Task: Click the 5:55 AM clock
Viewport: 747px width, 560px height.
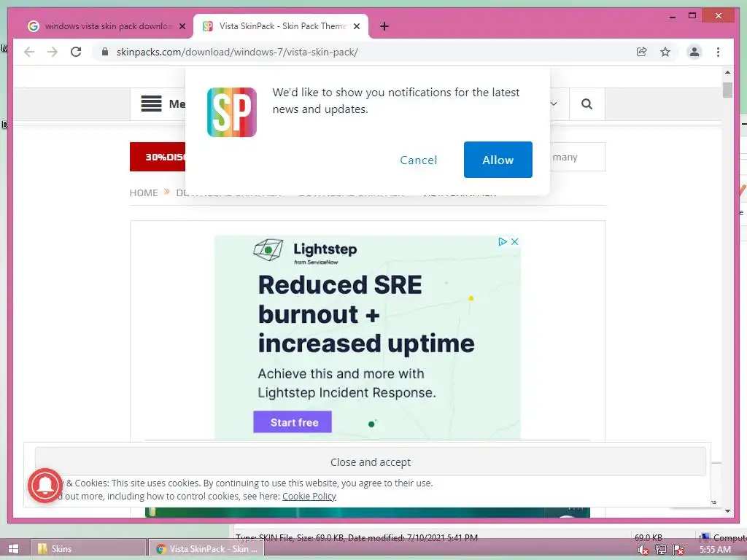Action: [x=715, y=550]
